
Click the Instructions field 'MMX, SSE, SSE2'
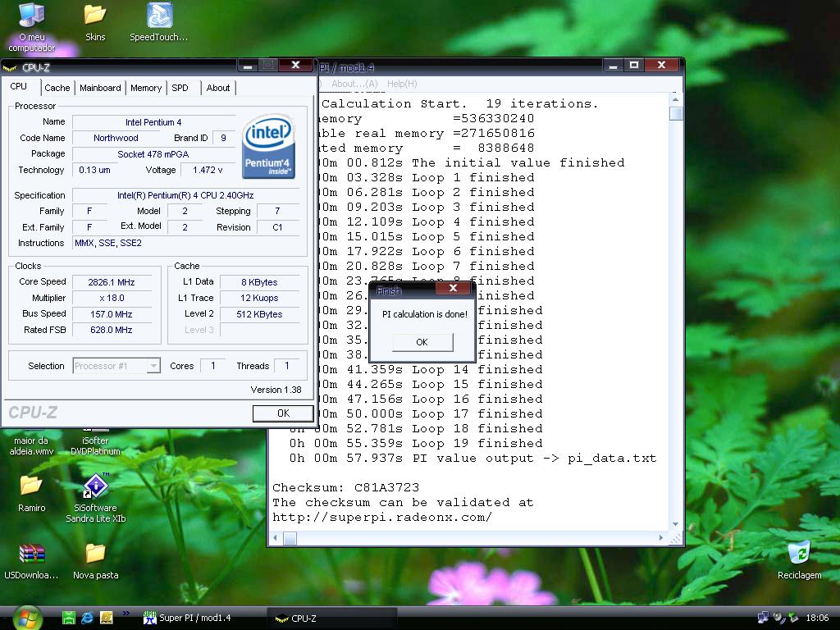185,243
